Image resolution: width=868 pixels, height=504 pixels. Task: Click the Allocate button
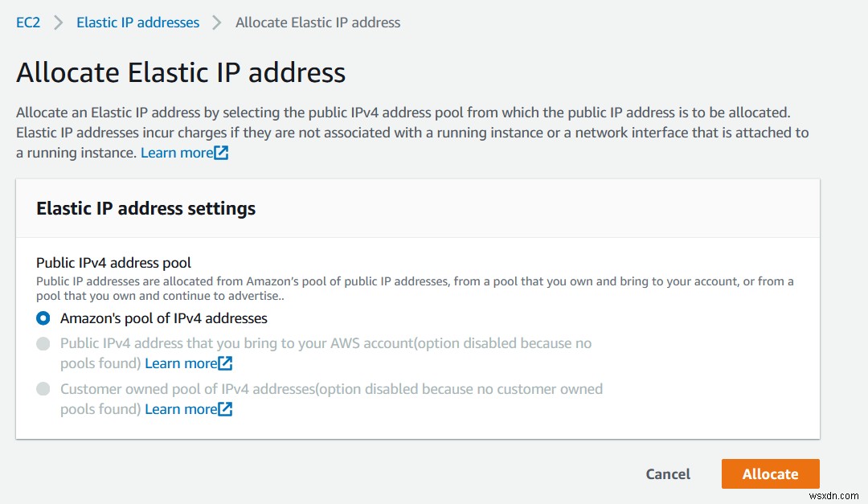click(770, 473)
